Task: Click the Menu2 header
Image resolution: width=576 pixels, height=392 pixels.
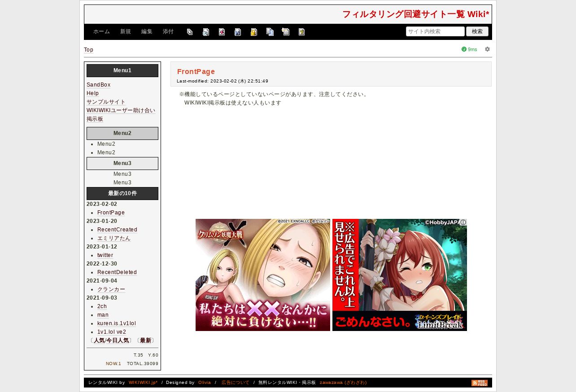Action: (x=122, y=133)
